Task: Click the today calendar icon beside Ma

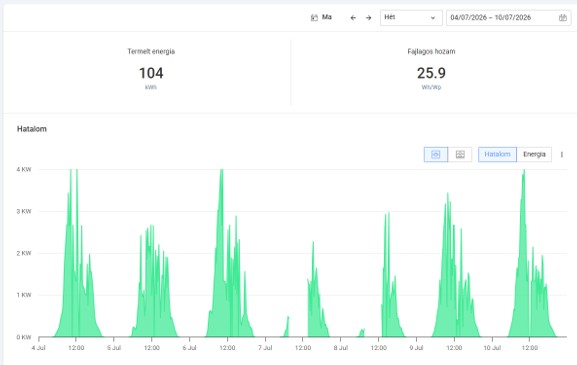Action: [x=314, y=18]
